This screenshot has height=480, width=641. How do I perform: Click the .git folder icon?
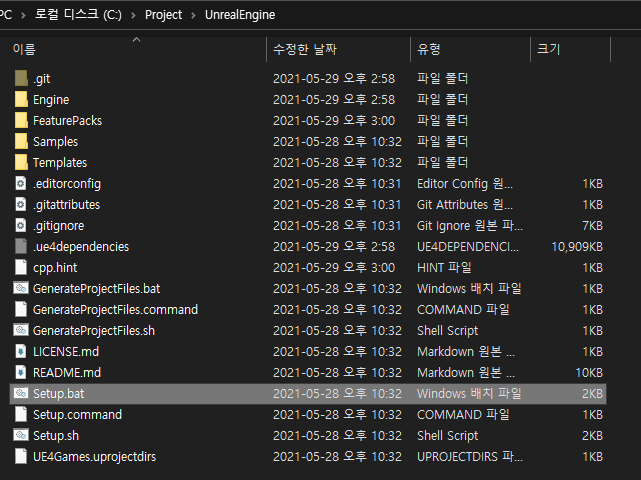(21, 78)
